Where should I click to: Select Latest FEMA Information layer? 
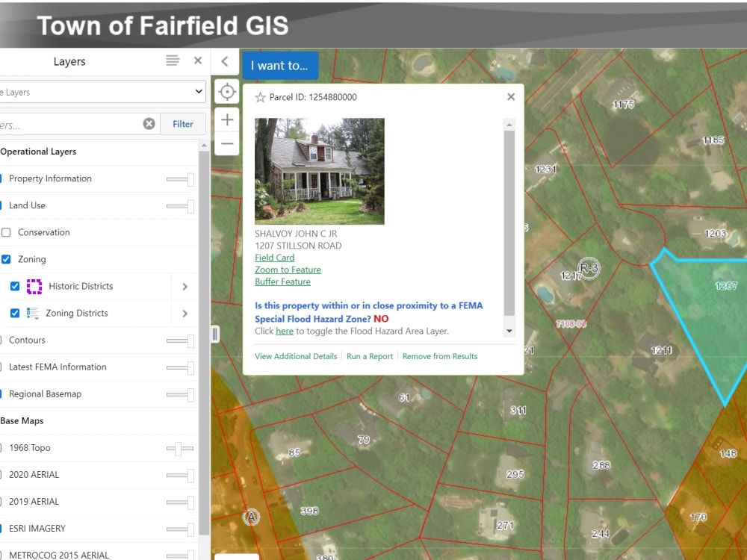(58, 367)
